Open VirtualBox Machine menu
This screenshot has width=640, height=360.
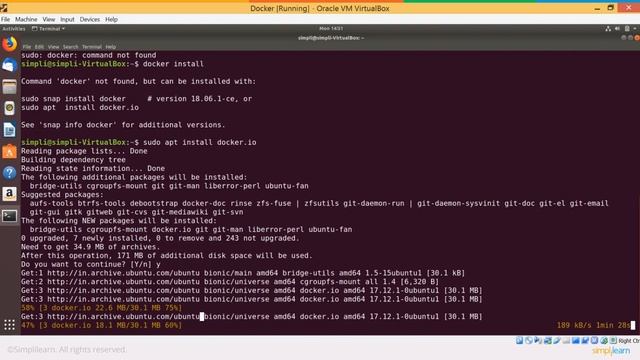coord(26,19)
